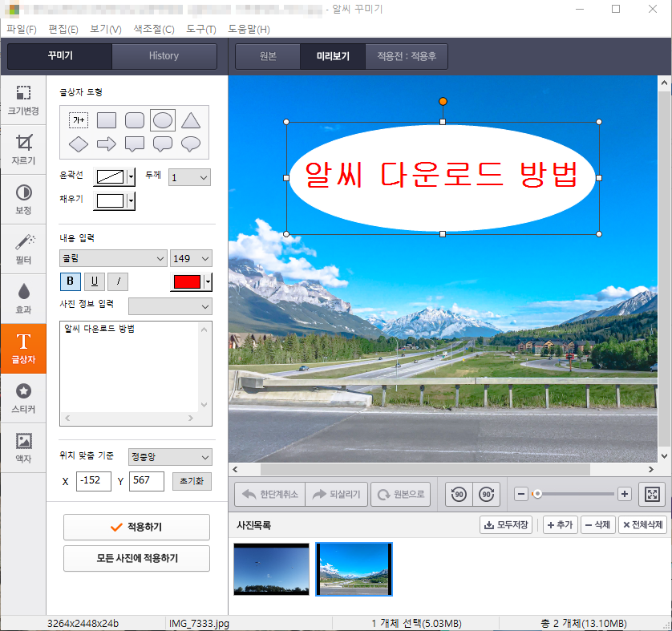Image resolution: width=672 pixels, height=631 pixels.
Task: Switch to the 원본 view tab
Action: 268,56
